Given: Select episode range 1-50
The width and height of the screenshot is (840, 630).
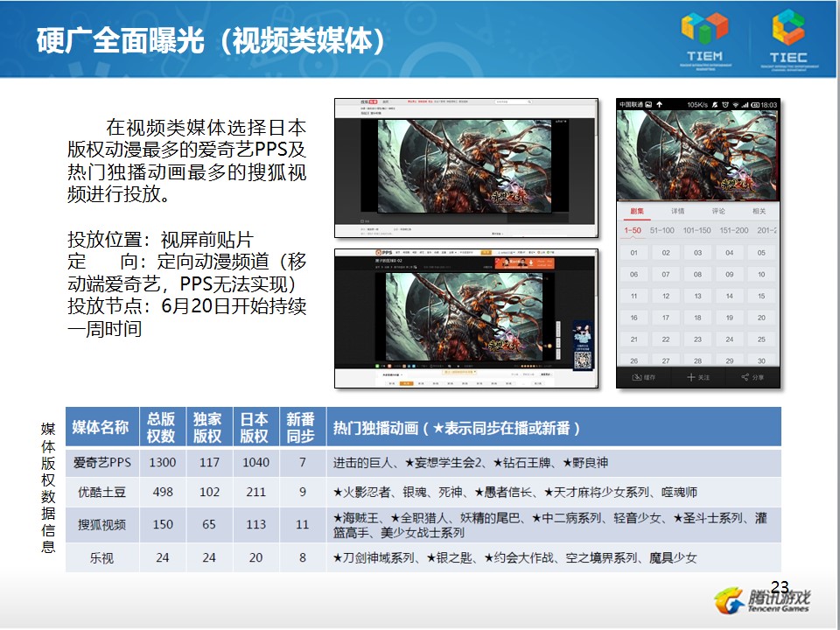Looking at the screenshot, I should click(633, 230).
